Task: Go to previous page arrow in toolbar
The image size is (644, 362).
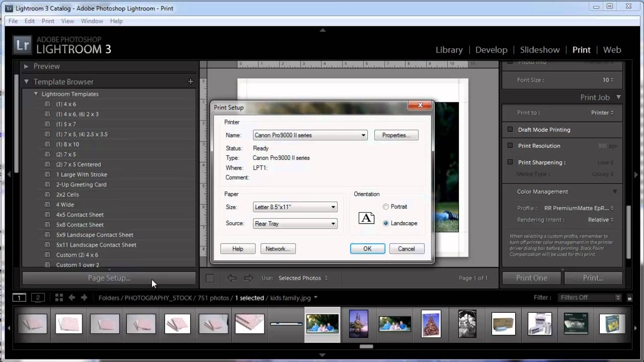Action: [x=231, y=278]
